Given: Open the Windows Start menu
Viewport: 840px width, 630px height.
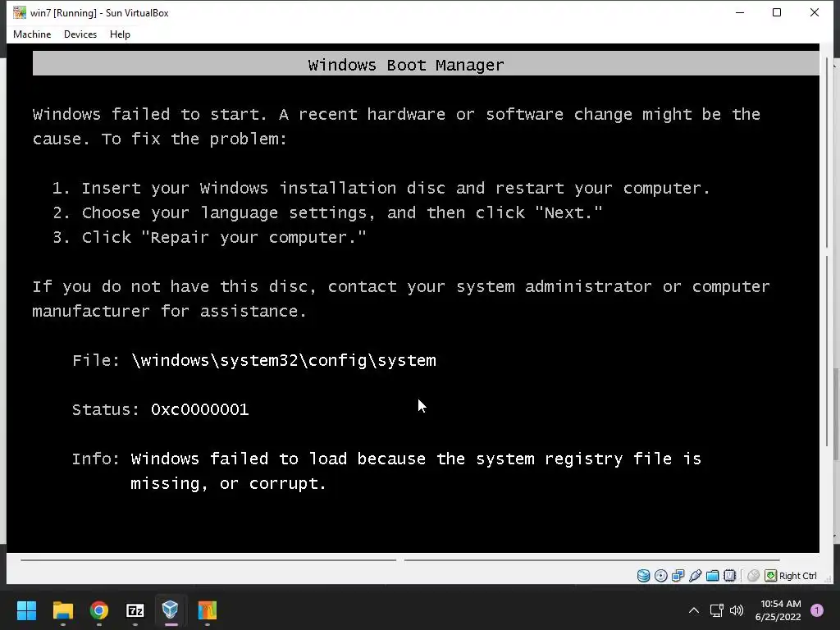Looking at the screenshot, I should 26,610.
